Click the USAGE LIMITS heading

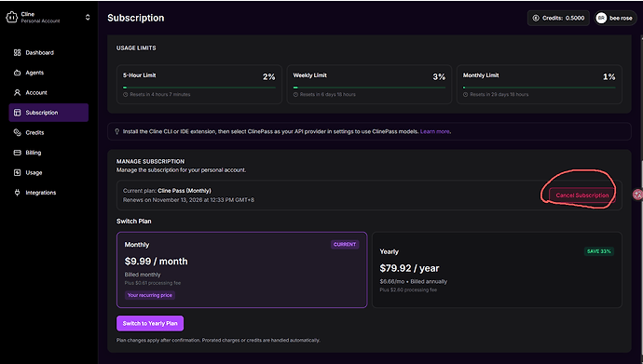(x=136, y=47)
